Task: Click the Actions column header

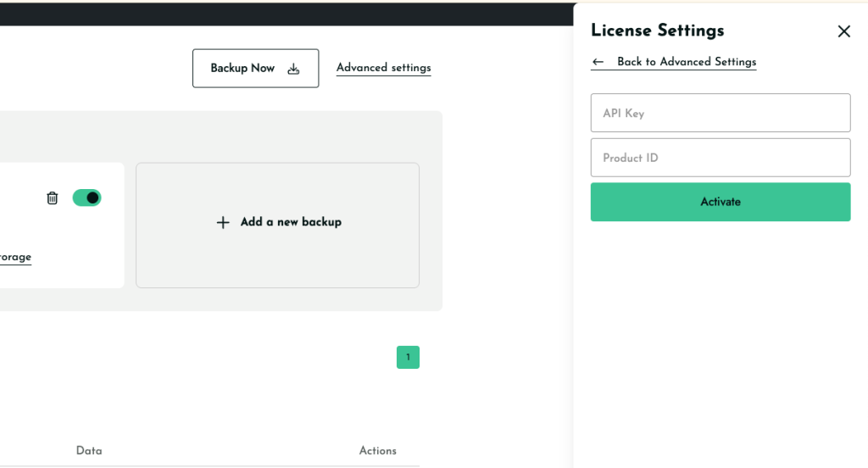Action: [377, 451]
